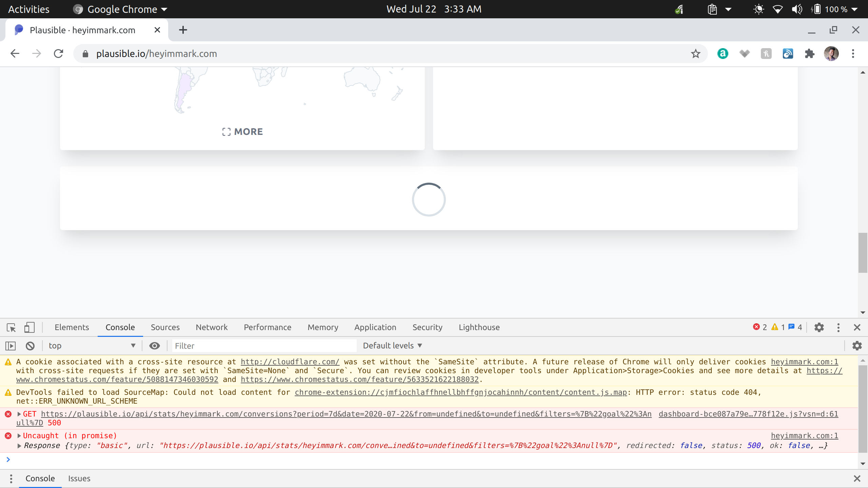Open the system status menu arrow
The width and height of the screenshot is (868, 488).
pos(855,9)
